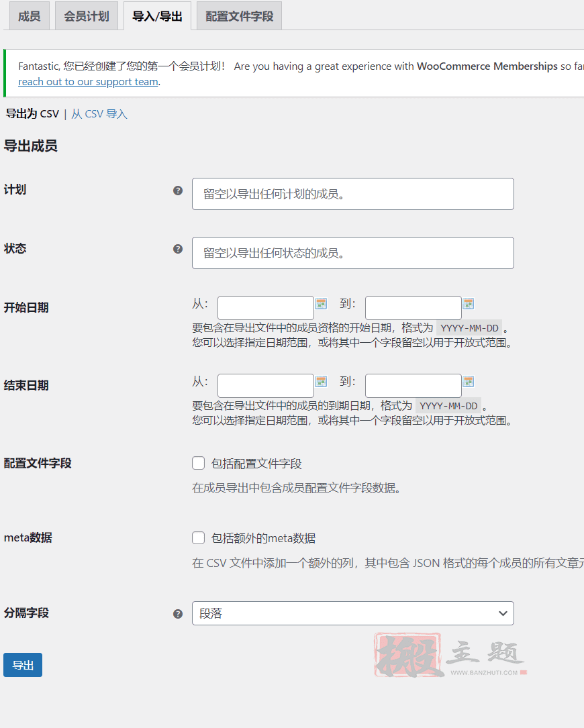Focus the 计划 selection input field
Viewport: 584px width, 728px height.
[353, 194]
